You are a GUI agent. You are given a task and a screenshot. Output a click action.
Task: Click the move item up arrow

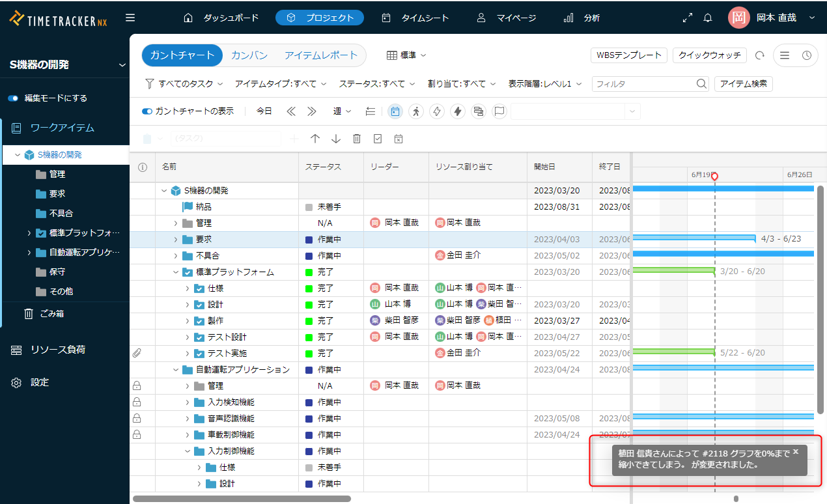point(315,139)
